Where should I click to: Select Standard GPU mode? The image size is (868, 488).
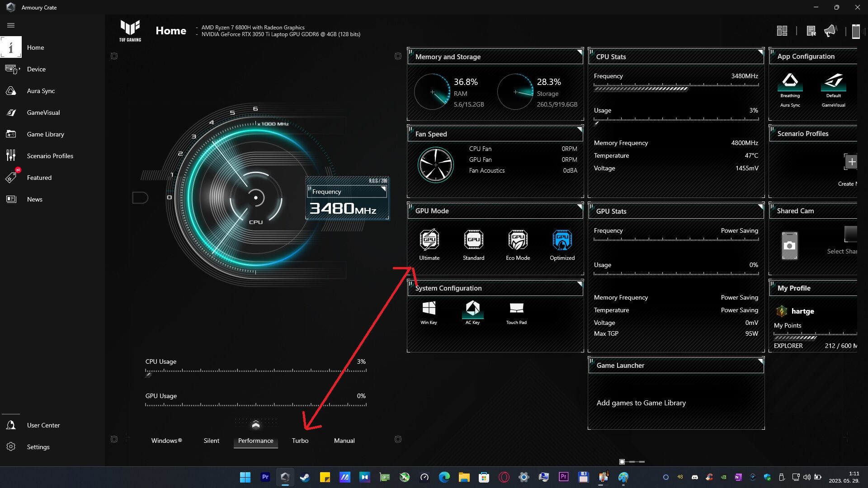(473, 245)
